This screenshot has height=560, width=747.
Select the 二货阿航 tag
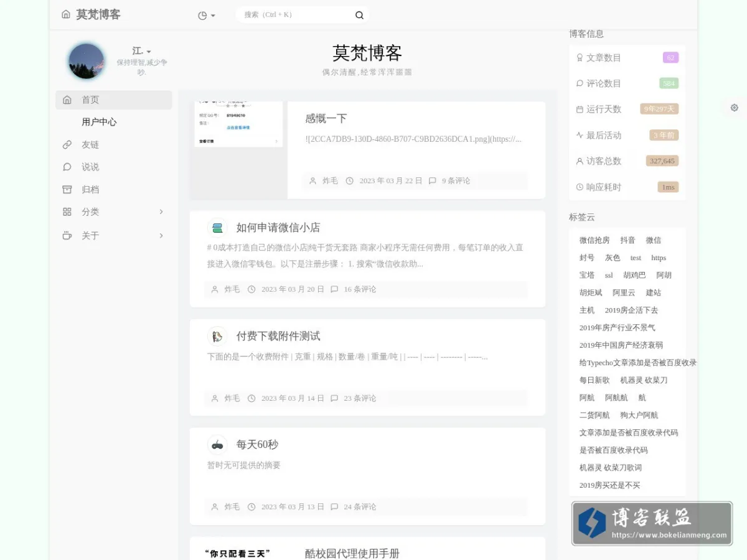594,415
